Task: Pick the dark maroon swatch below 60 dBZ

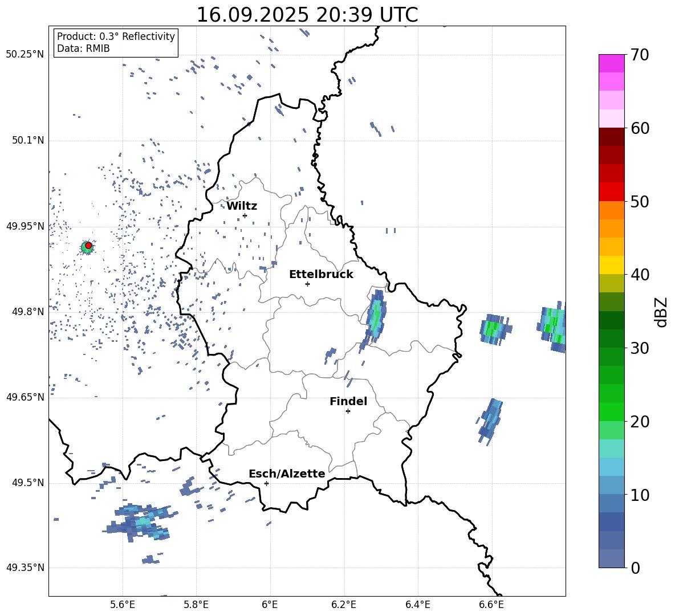Action: click(x=611, y=137)
